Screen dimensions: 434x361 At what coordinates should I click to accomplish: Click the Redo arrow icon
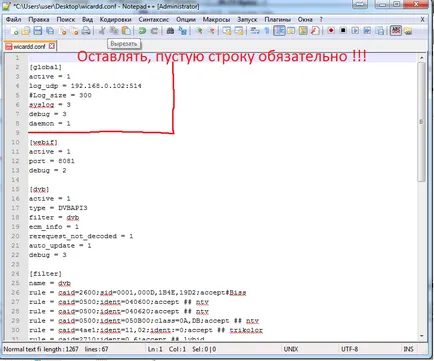[x=154, y=31]
